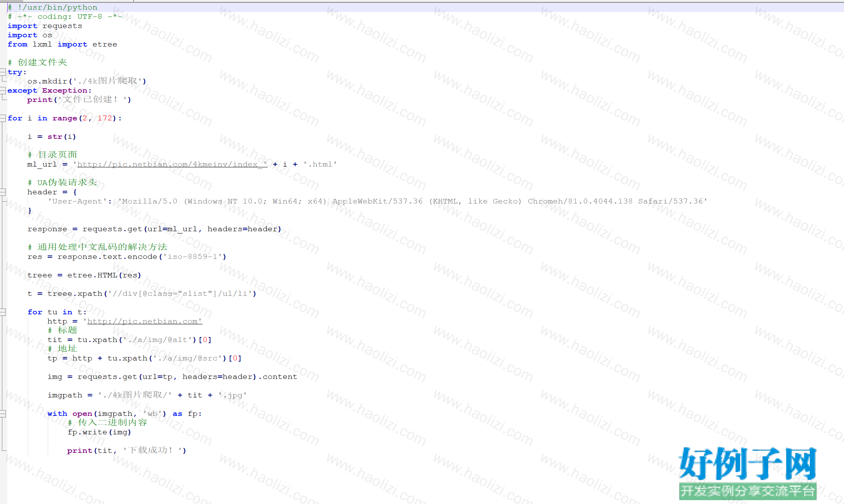Screen dimensions: 844x504
Task: Click the 'import os' line
Action: click(30, 35)
